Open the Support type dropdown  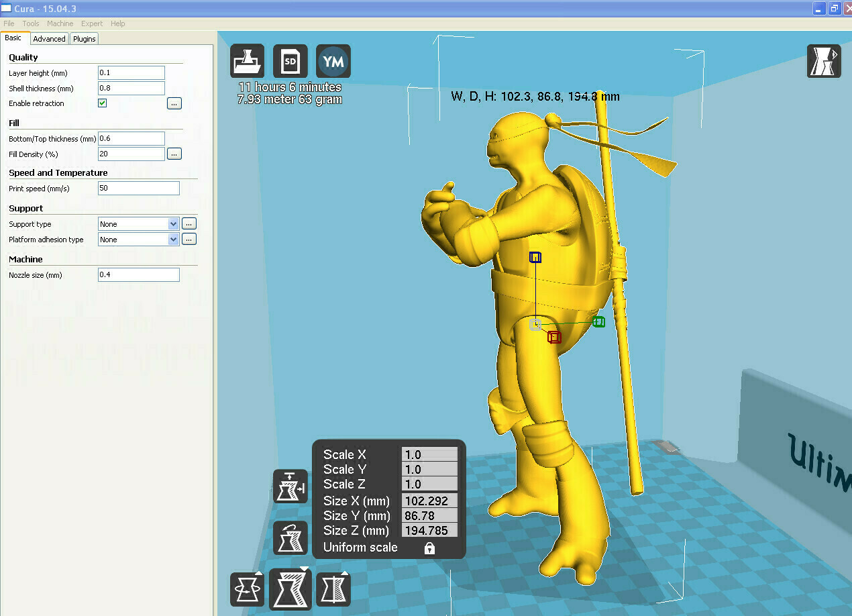[x=138, y=224]
